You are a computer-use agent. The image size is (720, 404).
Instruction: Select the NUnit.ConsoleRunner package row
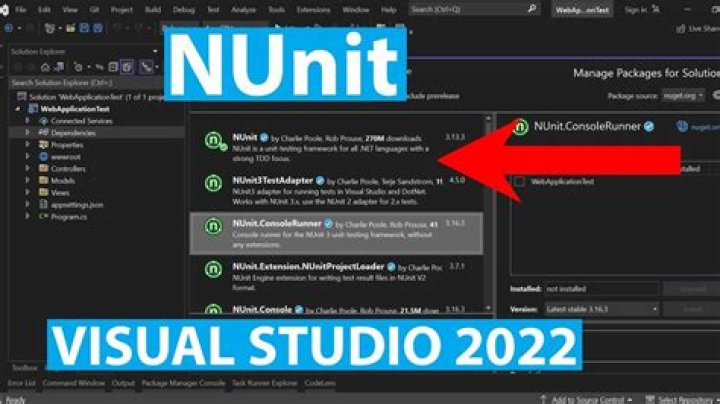336,233
